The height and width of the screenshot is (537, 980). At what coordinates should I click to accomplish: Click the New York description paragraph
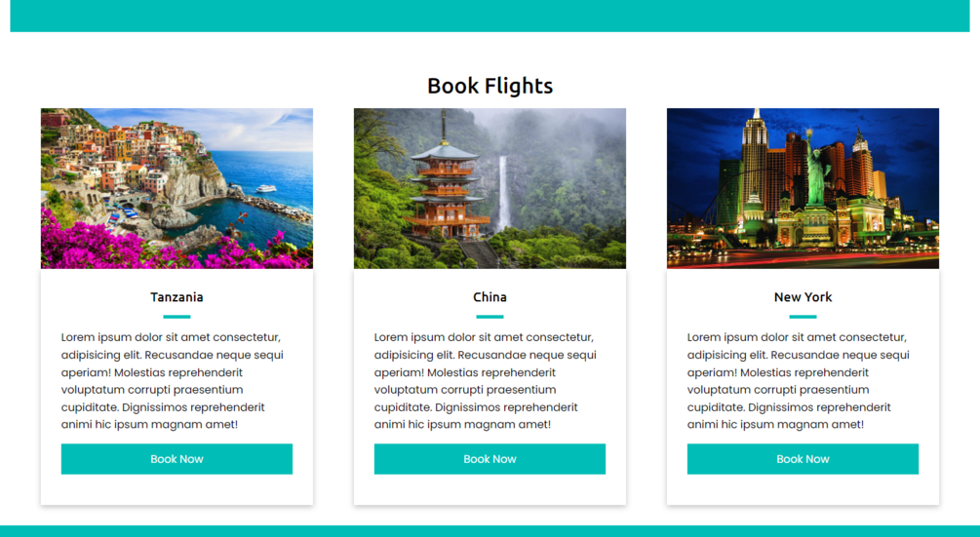pyautogui.click(x=799, y=381)
